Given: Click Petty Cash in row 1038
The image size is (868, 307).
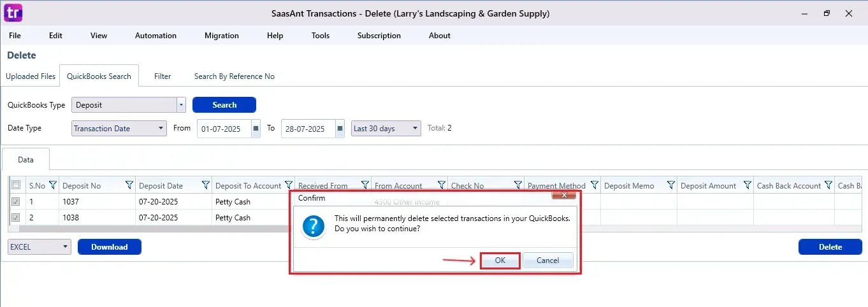Looking at the screenshot, I should [x=233, y=218].
